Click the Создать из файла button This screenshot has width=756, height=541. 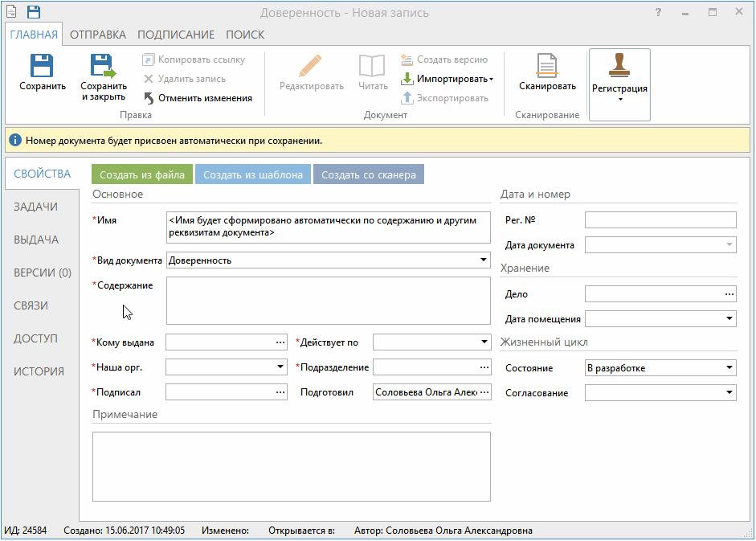pyautogui.click(x=142, y=175)
